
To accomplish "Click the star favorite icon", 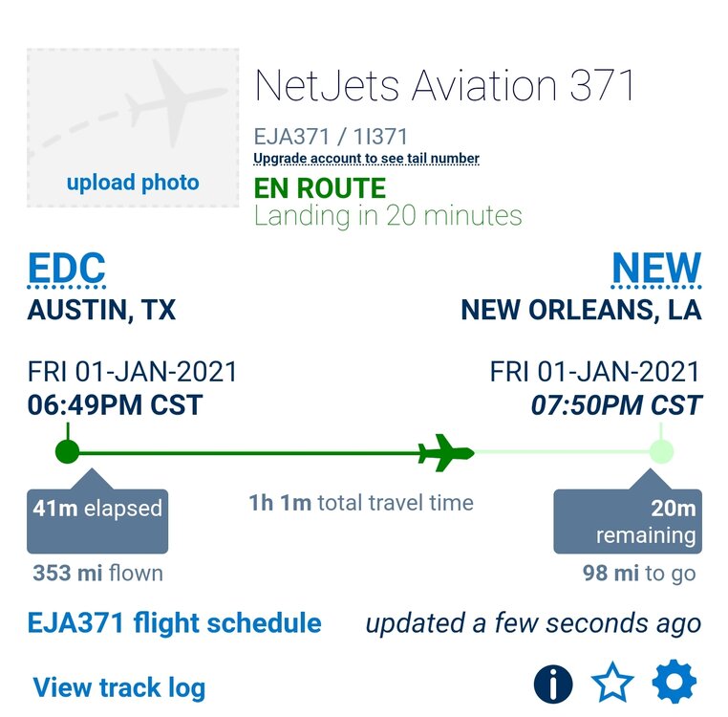I will click(x=612, y=684).
